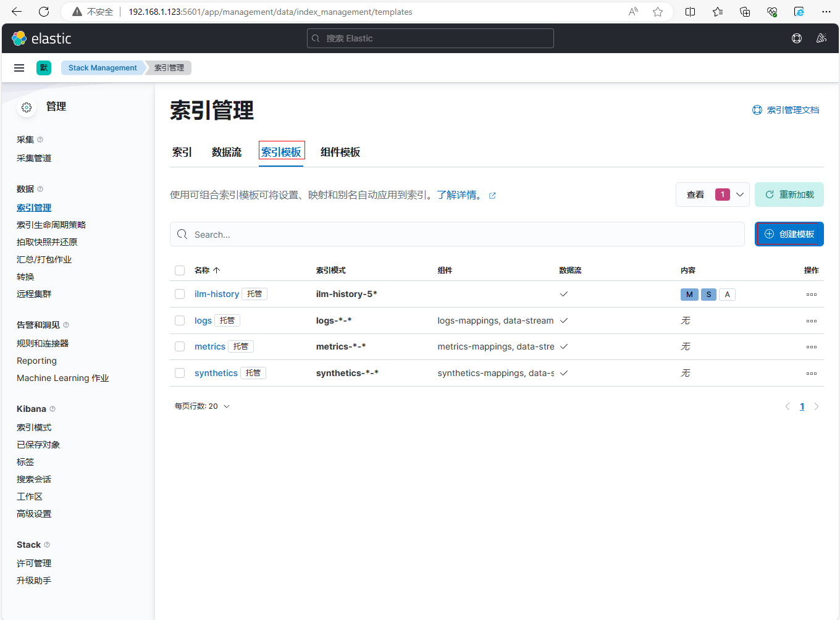Viewport: 840px width, 620px height.
Task: Switch to the 组件模板 tab
Action: click(x=340, y=152)
